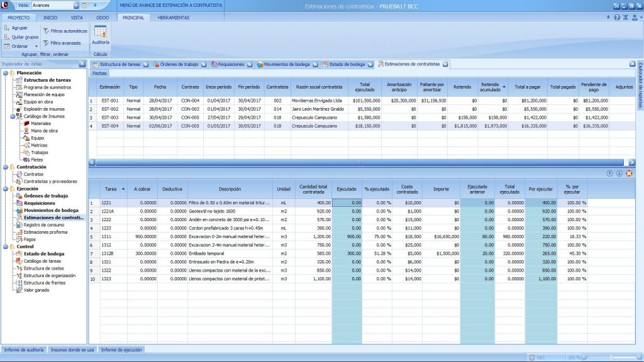Screen dimensions: 644x362
Task: Close the Estado de bodega tab
Action: click(x=370, y=64)
